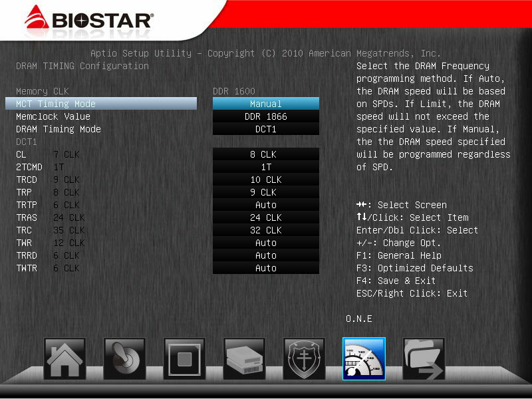Image resolution: width=532 pixels, height=399 pixels.
Task: Select the TRCD row label
Action: pos(27,180)
